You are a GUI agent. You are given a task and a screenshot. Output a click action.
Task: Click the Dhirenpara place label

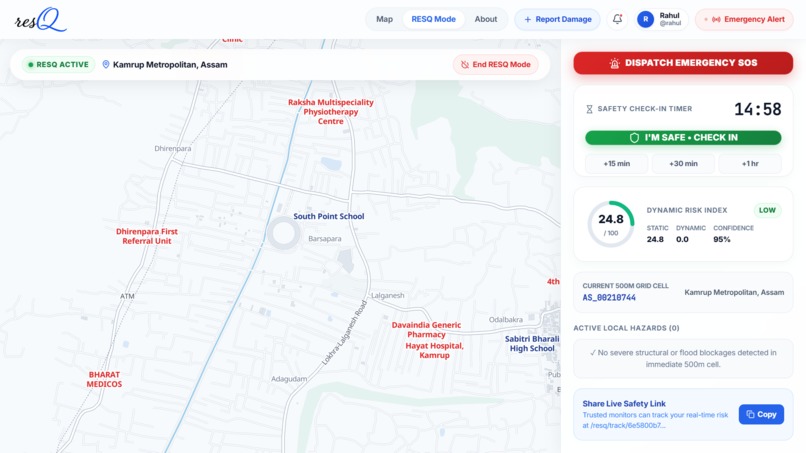pyautogui.click(x=173, y=149)
